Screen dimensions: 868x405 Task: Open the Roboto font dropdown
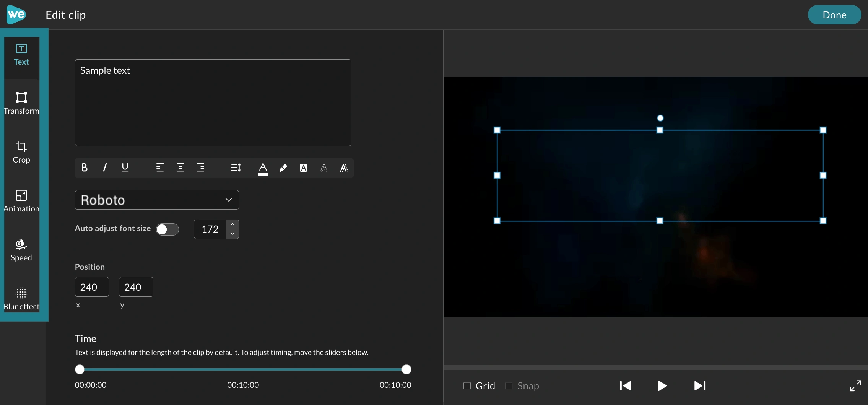[x=157, y=200]
